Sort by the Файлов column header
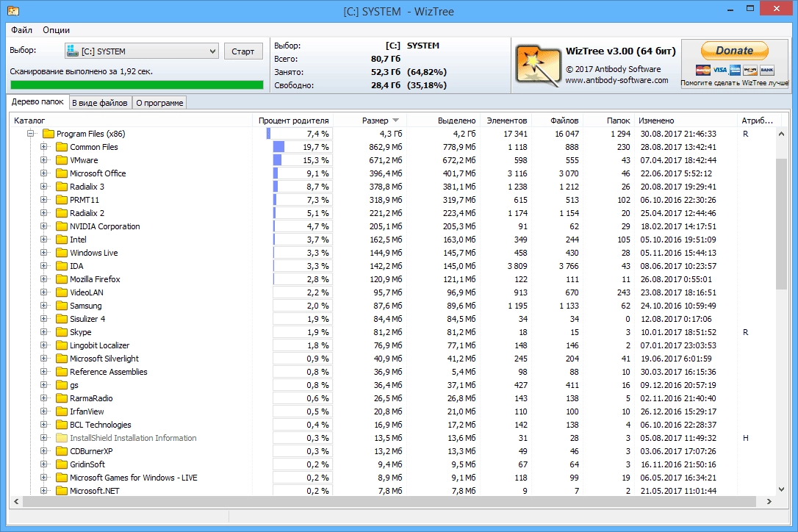Screen dimensions: 798x532 pyautogui.click(x=558, y=121)
